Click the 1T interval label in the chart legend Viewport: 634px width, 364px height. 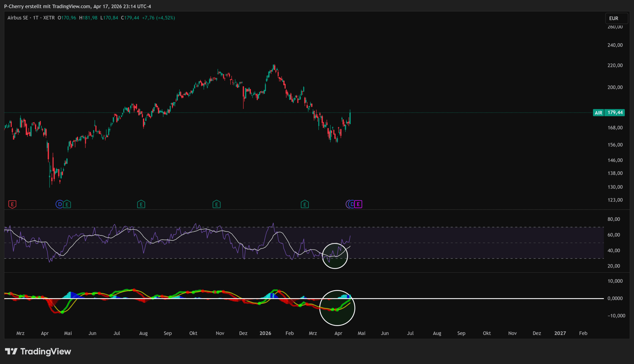36,18
